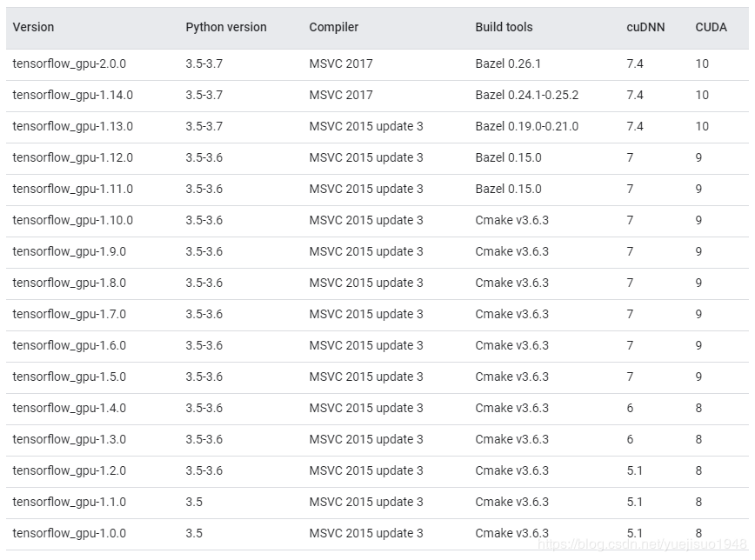
Task: Select the tensorflow_gpu-1.10.0 row name
Action: [73, 220]
